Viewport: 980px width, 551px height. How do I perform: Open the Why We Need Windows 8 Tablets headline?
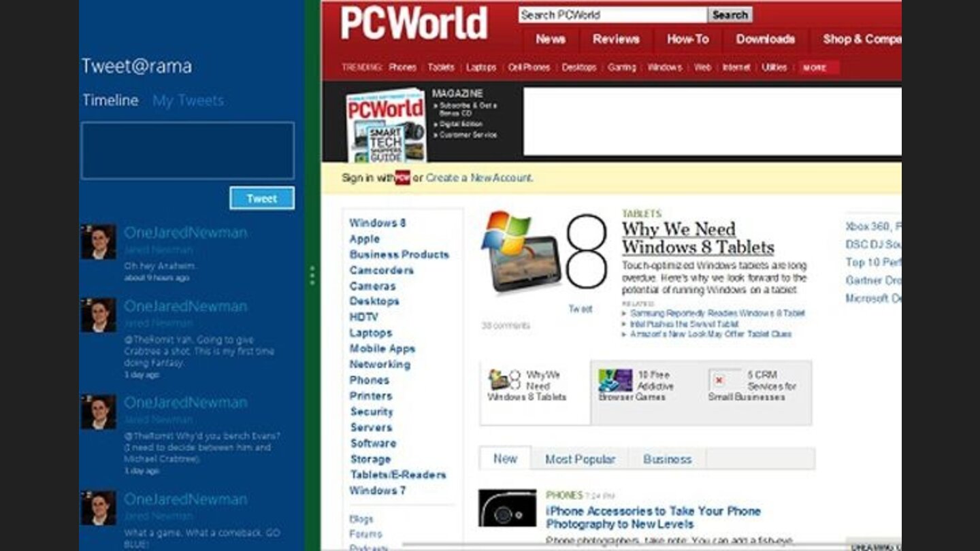tap(698, 238)
